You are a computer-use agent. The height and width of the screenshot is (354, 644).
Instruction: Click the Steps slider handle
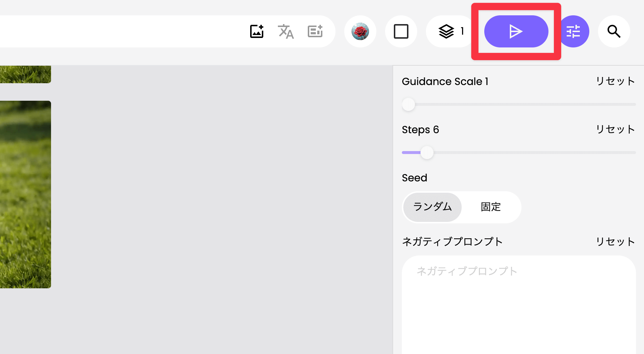(x=427, y=153)
